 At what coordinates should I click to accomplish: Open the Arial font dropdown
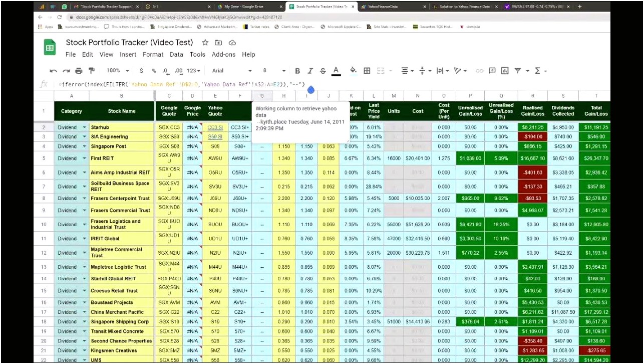(x=232, y=71)
